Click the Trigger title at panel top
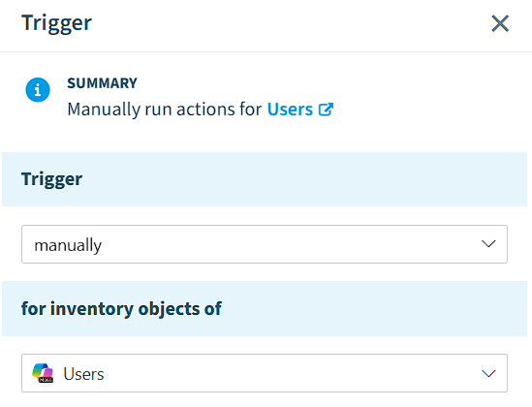 56,23
